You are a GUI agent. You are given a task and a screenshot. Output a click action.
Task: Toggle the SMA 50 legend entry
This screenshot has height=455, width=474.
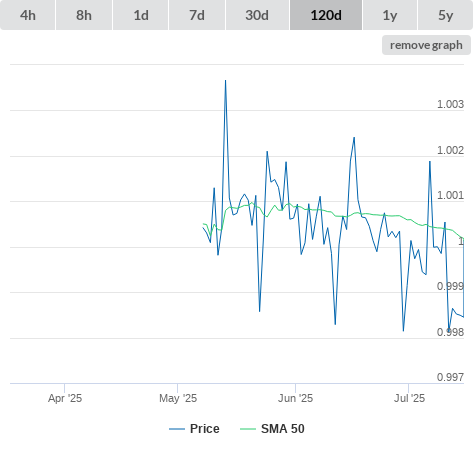pos(272,429)
